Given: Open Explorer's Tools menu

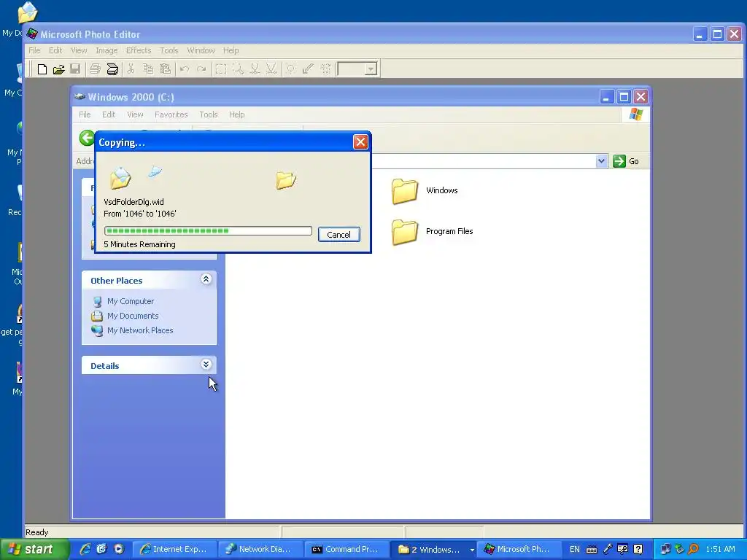Looking at the screenshot, I should point(208,114).
